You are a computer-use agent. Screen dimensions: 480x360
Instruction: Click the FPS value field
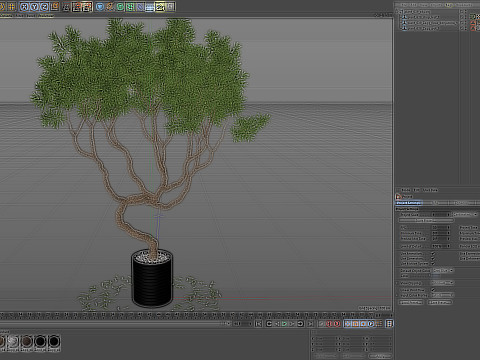coord(441,228)
